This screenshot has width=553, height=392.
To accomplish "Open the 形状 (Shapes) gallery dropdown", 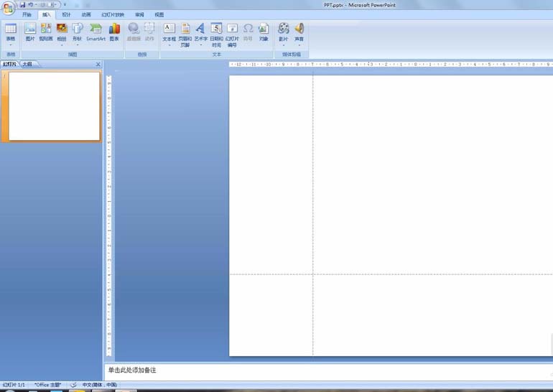I will point(78,34).
